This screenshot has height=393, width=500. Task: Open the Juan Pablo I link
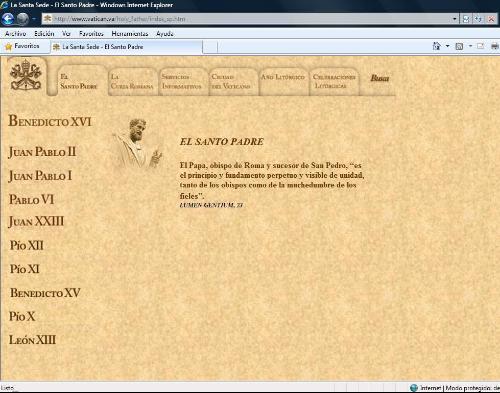click(40, 176)
